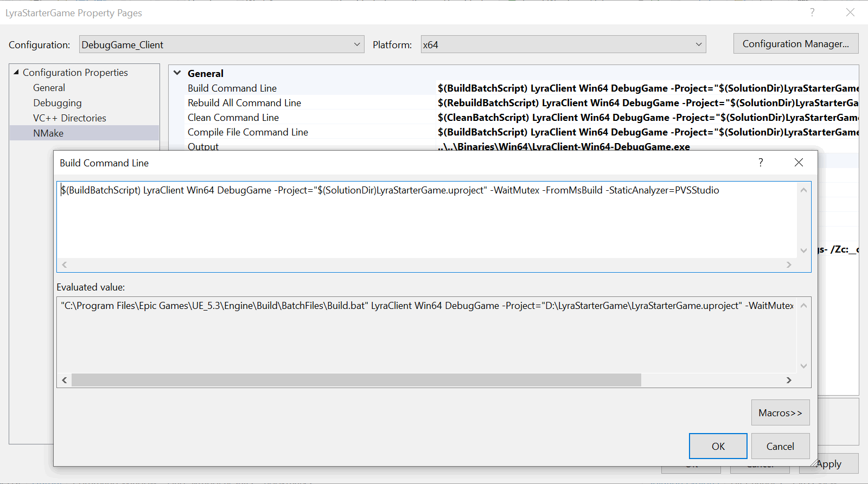Click inside the Build Command Line text editor
Screen dimensions: 868x484
point(427,220)
